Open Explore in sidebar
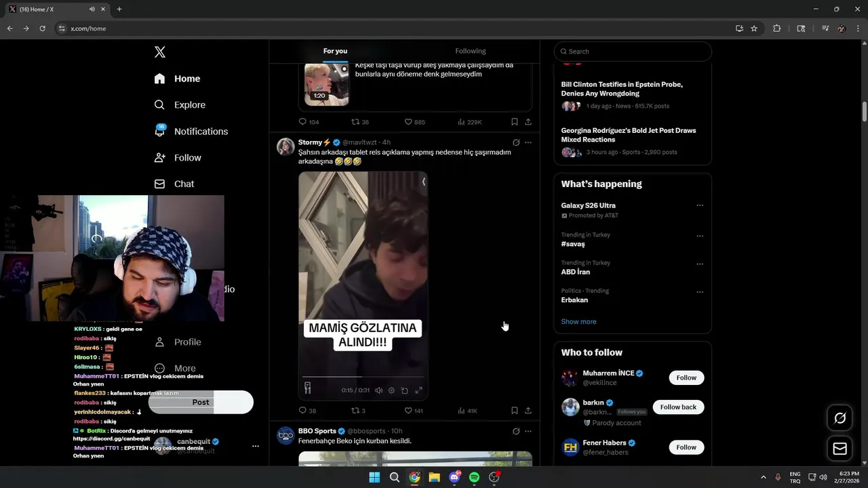 click(180, 105)
